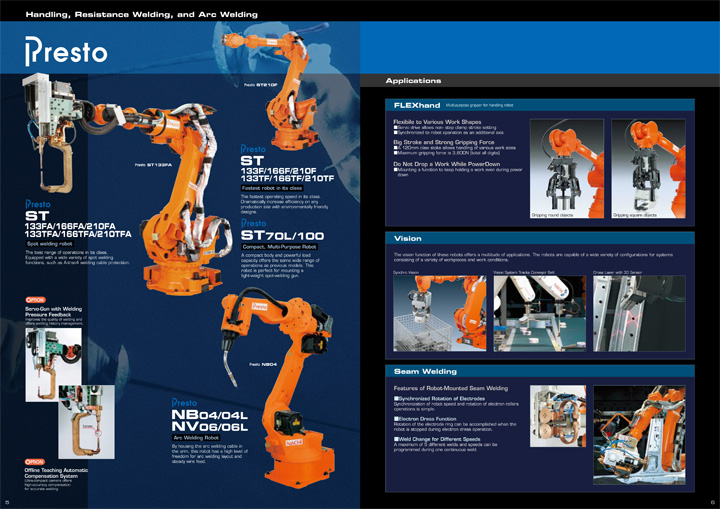This screenshot has width=720, height=509.
Task: Click page number 6 at bottom right
Action: coord(713,502)
